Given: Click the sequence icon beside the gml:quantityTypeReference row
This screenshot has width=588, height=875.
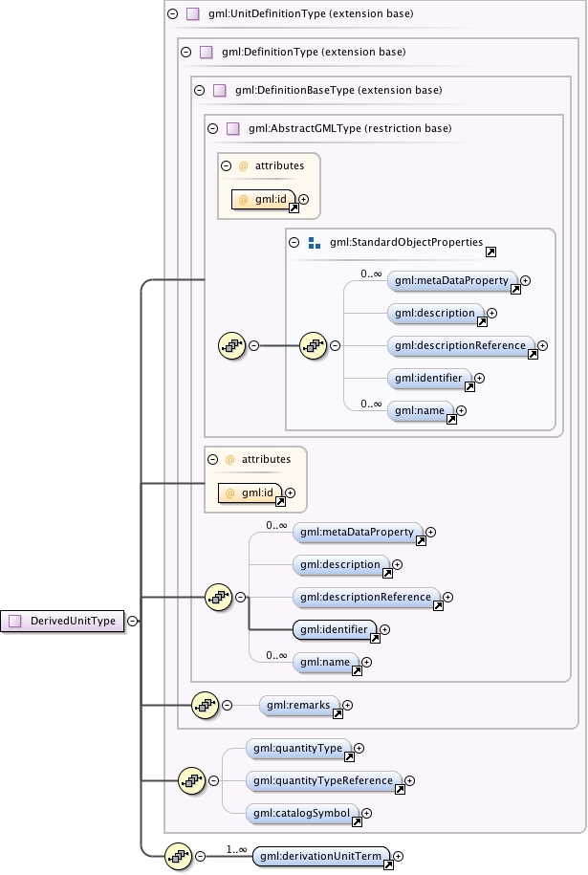Looking at the screenshot, I should tap(191, 780).
